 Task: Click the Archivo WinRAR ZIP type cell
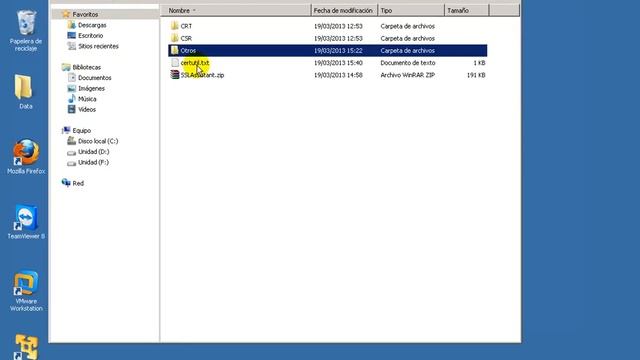tap(407, 75)
